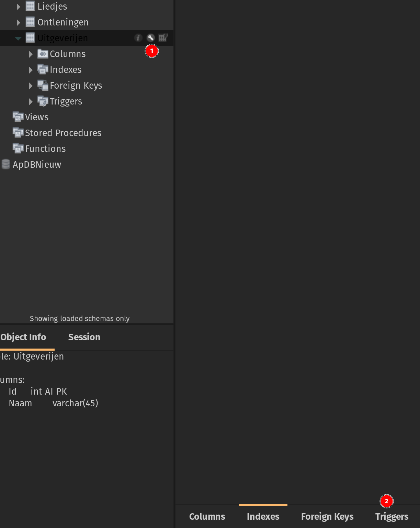This screenshot has height=528, width=420.
Task: Click the ApDBNieuw database icon
Action: coord(6,164)
